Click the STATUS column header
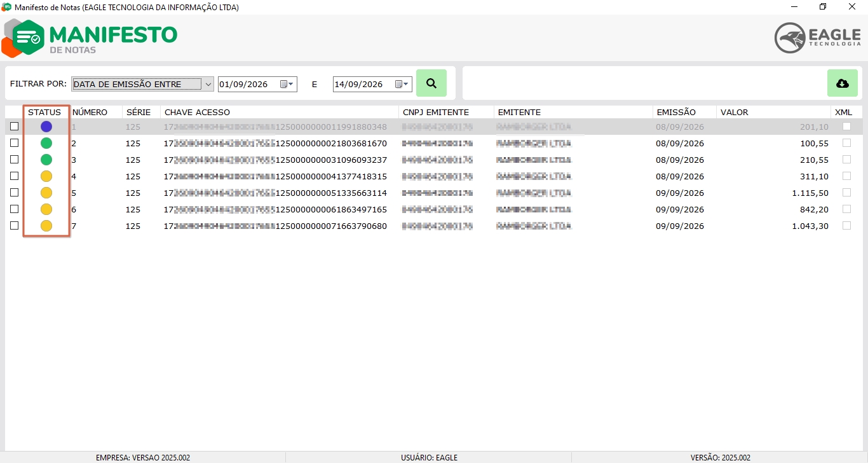868x463 pixels. click(x=45, y=112)
